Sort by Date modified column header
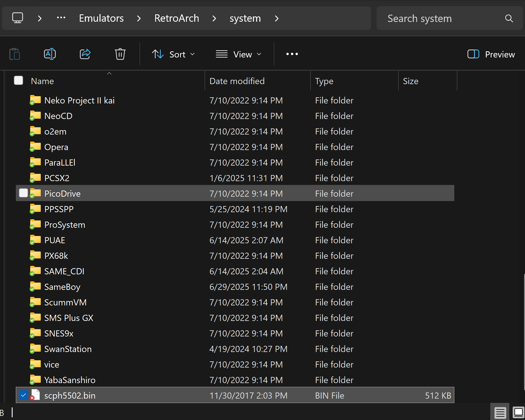The image size is (525, 420). (237, 81)
